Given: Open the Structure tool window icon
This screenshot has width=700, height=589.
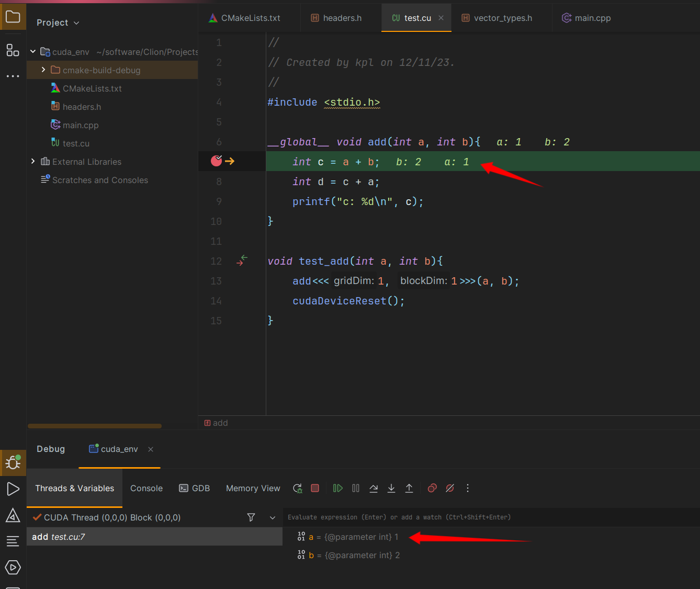Looking at the screenshot, I should tap(13, 50).
